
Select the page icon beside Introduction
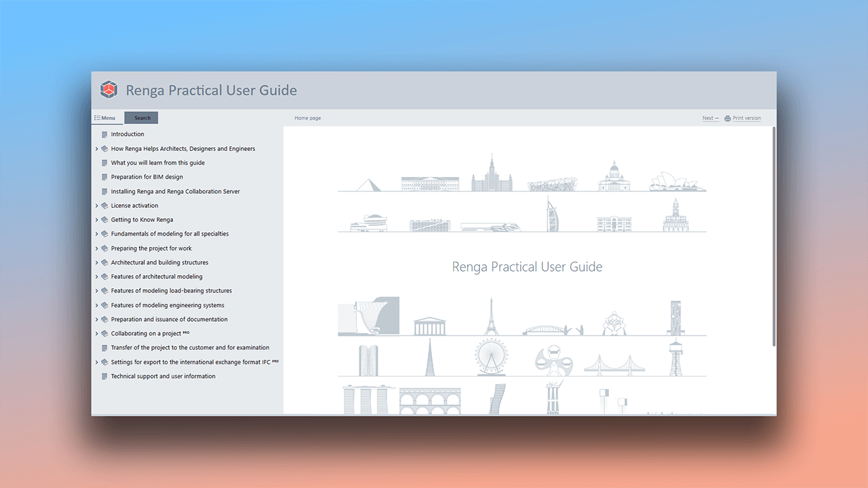point(105,134)
